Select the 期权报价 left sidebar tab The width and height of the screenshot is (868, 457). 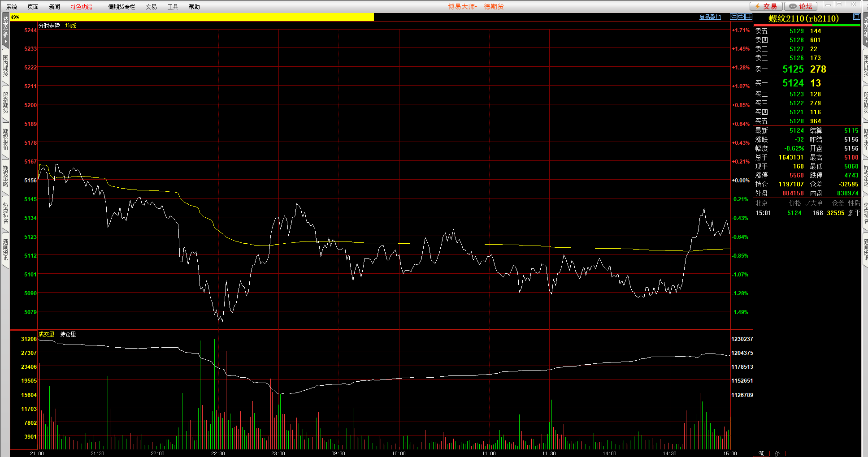[x=5, y=139]
